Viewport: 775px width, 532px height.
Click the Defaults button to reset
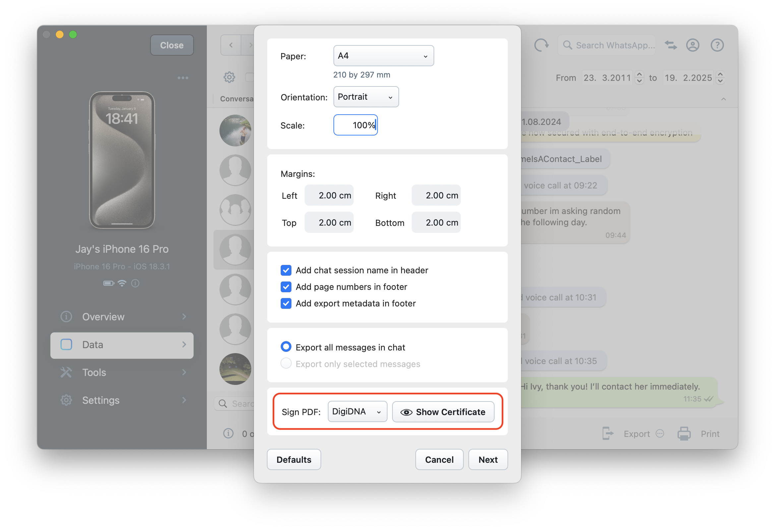[294, 459]
